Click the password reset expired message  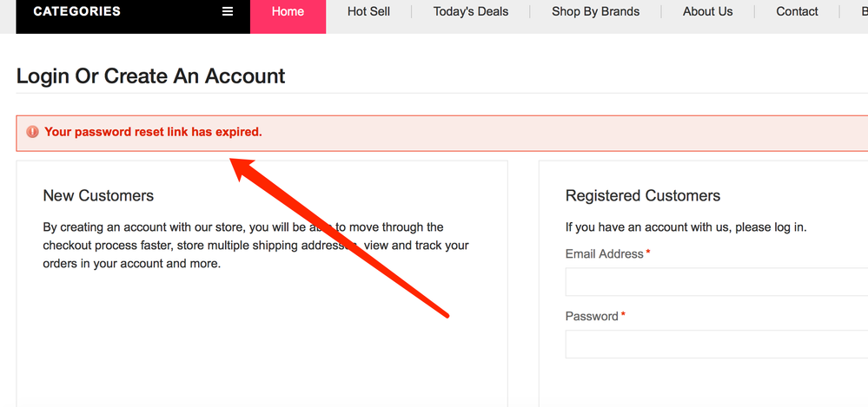tap(153, 132)
